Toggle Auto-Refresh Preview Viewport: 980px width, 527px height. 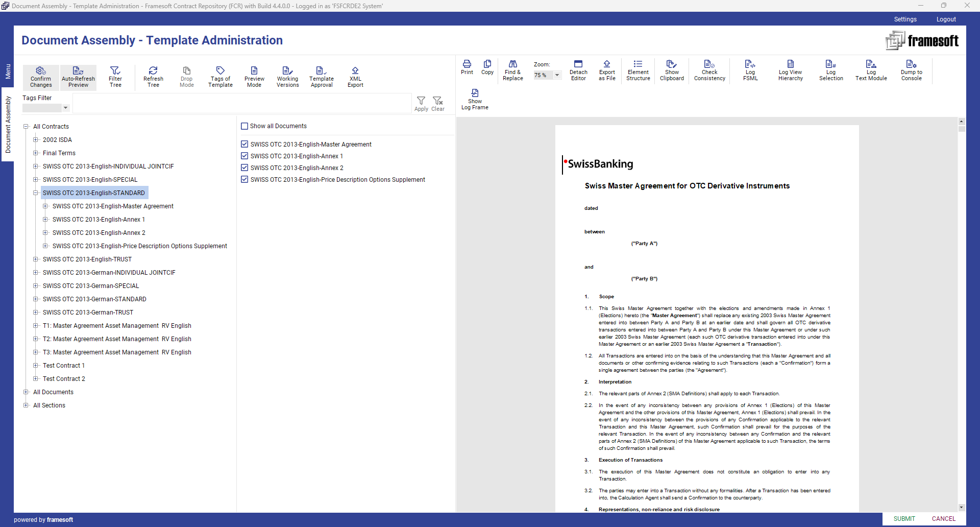(x=78, y=77)
